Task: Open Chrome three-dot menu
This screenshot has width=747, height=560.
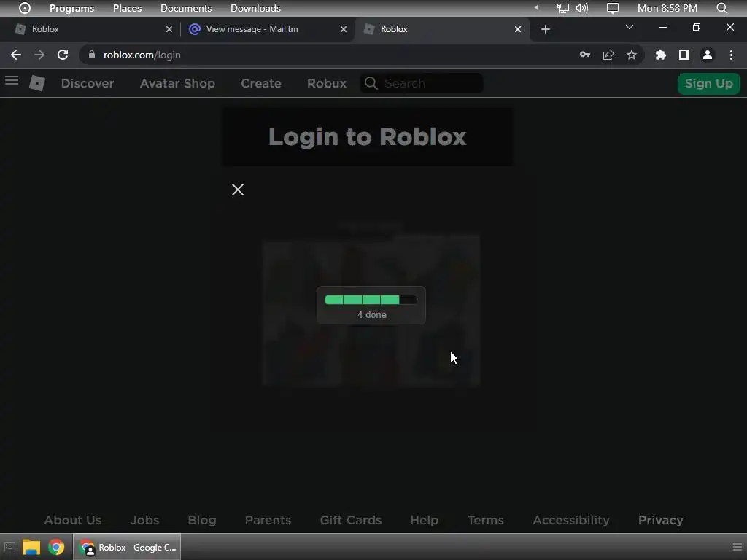Action: 731,55
